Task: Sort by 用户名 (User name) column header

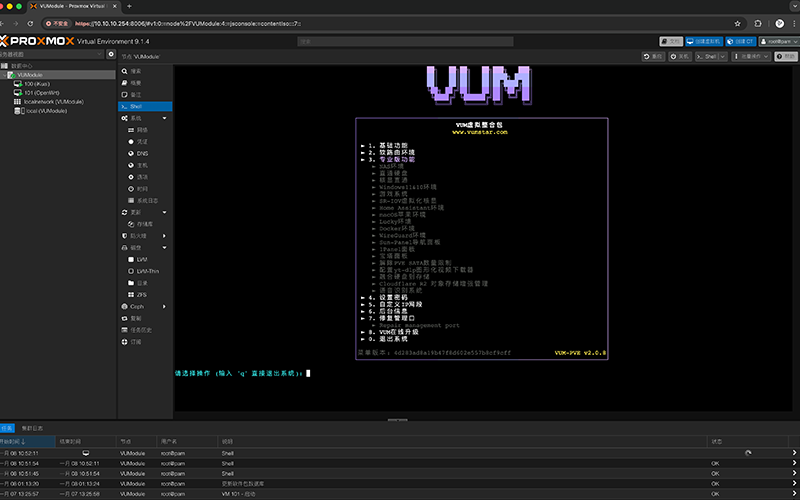Action: 187,441
